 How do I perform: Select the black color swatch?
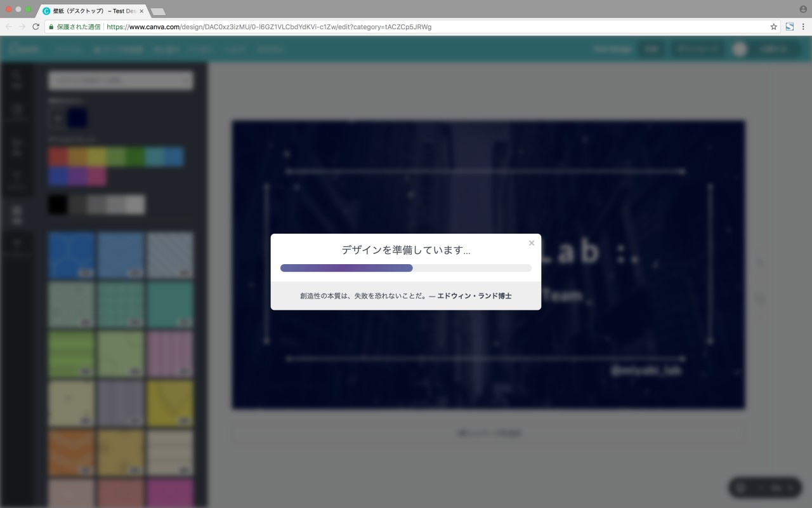tap(58, 204)
